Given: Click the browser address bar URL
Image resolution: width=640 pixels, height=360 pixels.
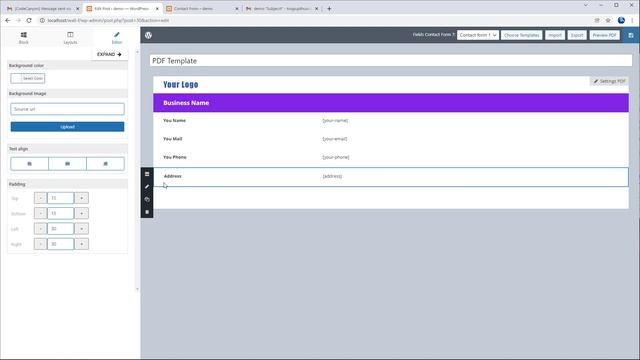Looking at the screenshot, I should [x=108, y=20].
